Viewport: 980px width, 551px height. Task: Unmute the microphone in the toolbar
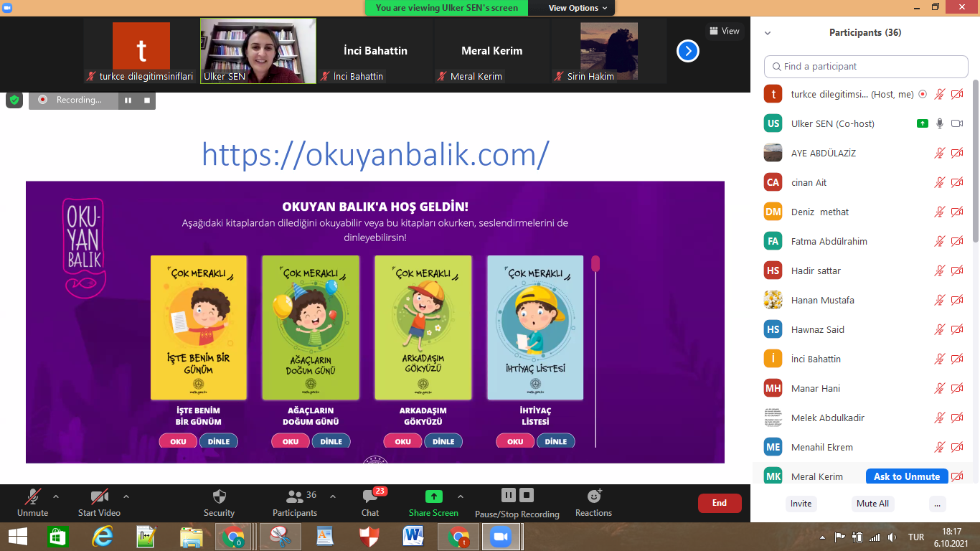32,496
